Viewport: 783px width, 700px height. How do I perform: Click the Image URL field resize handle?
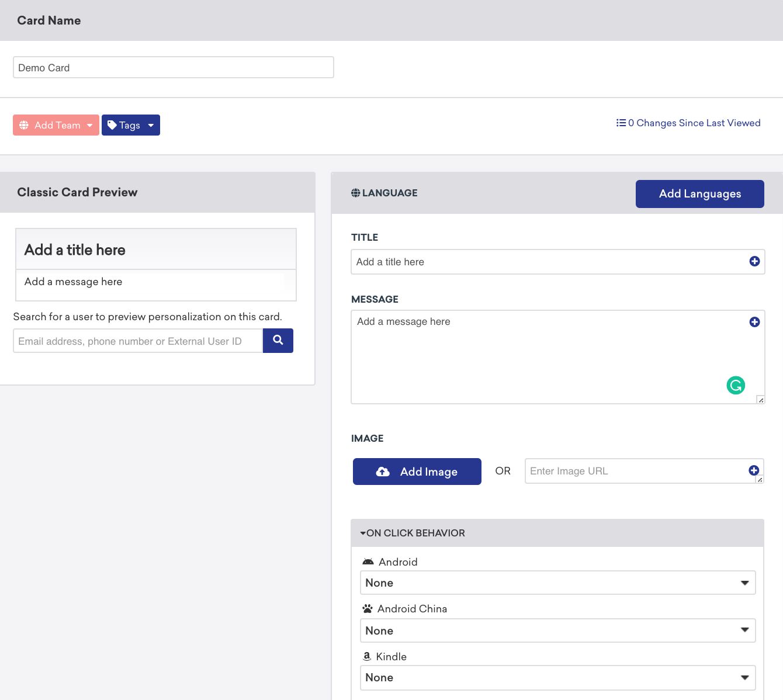(760, 479)
